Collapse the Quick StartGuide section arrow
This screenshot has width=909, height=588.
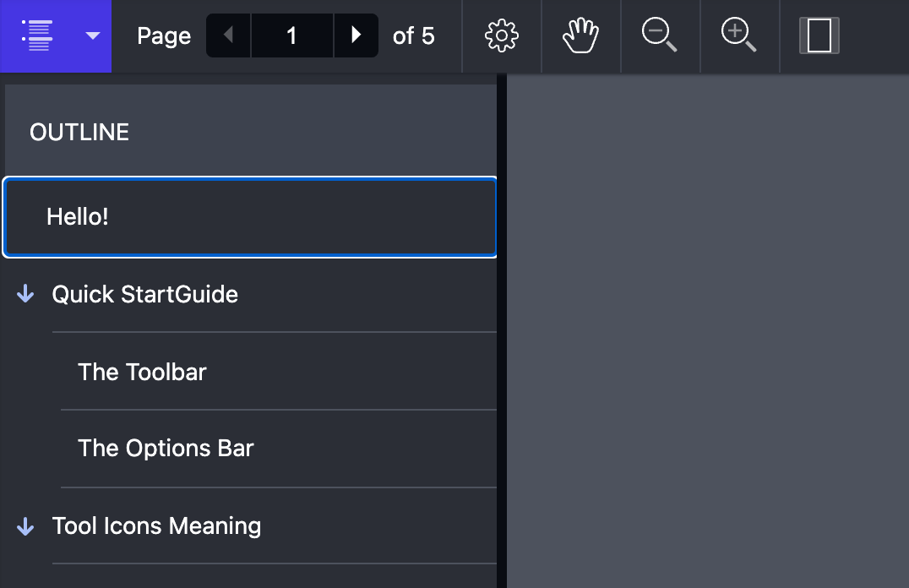click(25, 294)
